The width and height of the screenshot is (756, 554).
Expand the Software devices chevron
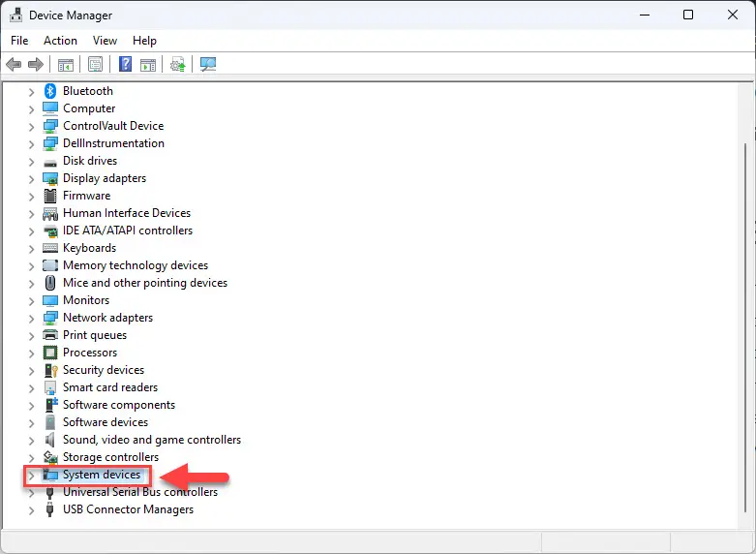pyautogui.click(x=31, y=423)
